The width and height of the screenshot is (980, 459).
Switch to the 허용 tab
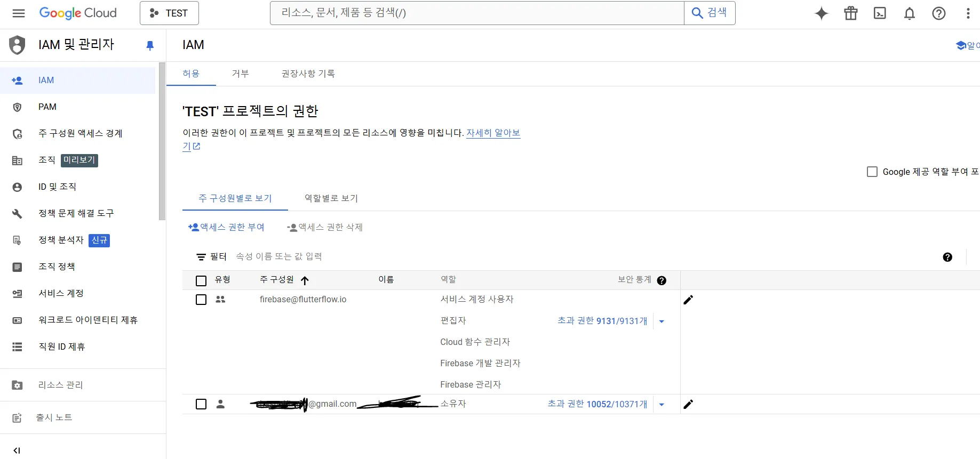click(191, 74)
